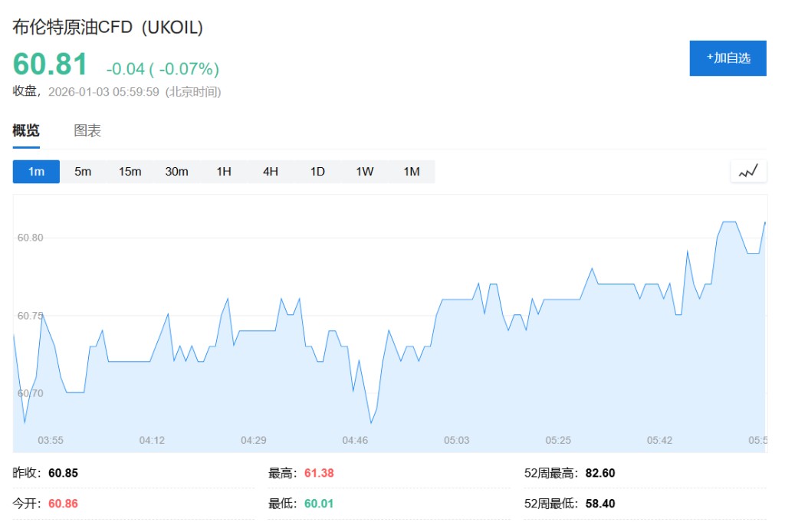
Task: Choose the 30m timeframe
Action: [176, 172]
